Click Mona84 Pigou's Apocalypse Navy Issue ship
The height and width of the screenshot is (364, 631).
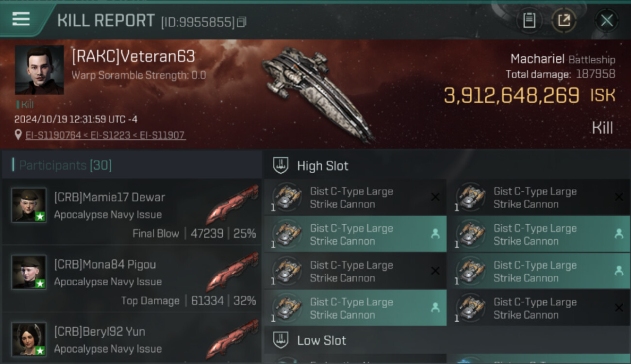(x=232, y=272)
